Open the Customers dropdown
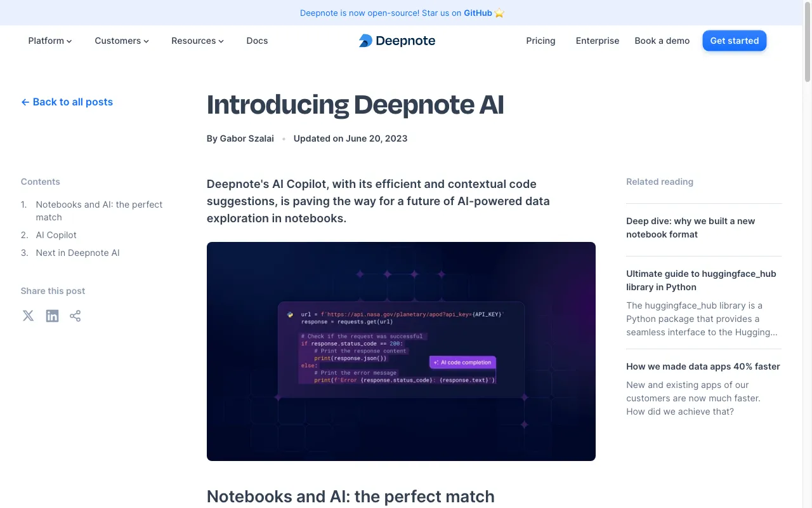The image size is (812, 508). (122, 41)
